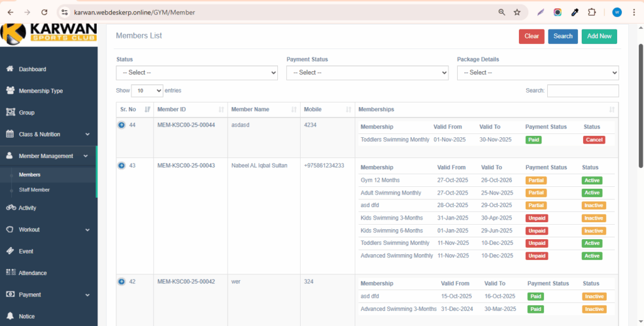This screenshot has height=326, width=644.
Task: Go to Dashboard menu item
Action: click(x=33, y=69)
